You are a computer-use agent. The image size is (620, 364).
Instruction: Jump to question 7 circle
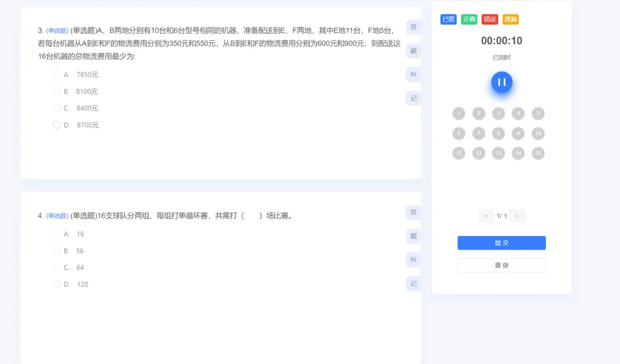click(x=478, y=133)
